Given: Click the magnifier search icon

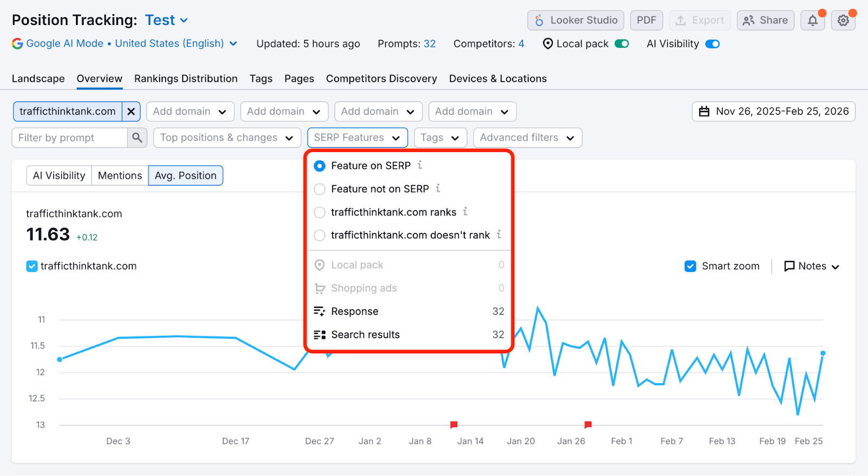Looking at the screenshot, I should tap(137, 138).
